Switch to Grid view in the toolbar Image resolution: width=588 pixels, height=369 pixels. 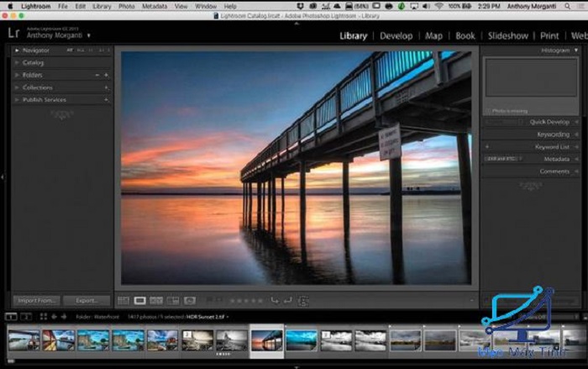(x=123, y=301)
